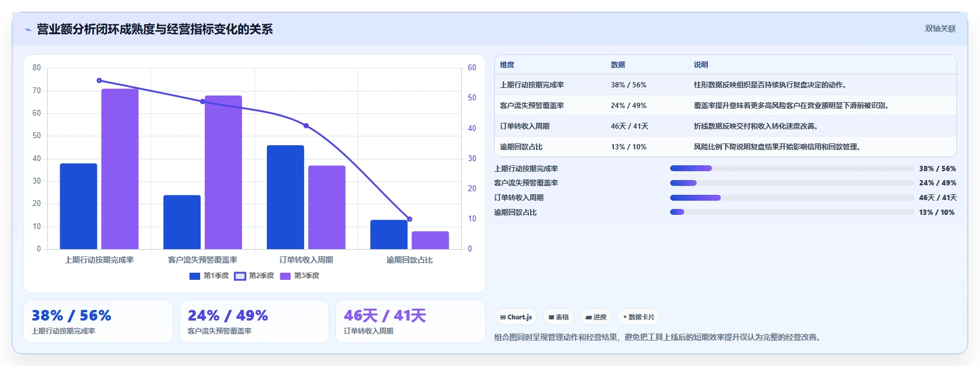Click the title 营业额分析闭环成熟度与经营指标变化的关系
980x366 pixels.
[x=155, y=29]
